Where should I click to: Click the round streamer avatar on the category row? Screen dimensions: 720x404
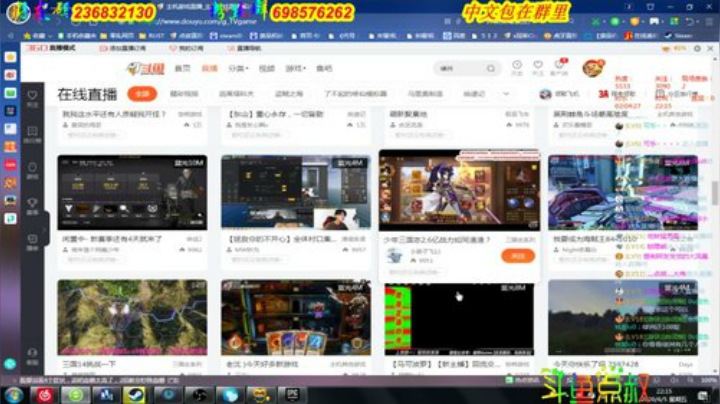coord(546,94)
